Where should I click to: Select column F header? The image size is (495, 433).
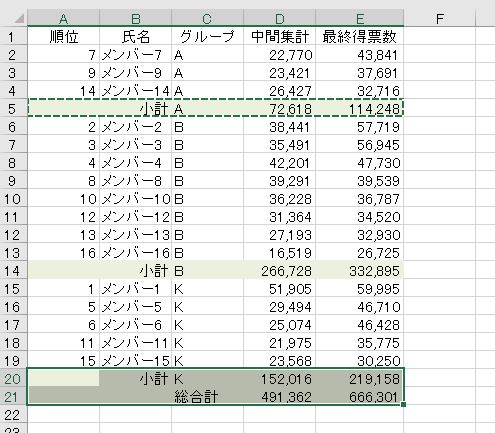pos(439,19)
